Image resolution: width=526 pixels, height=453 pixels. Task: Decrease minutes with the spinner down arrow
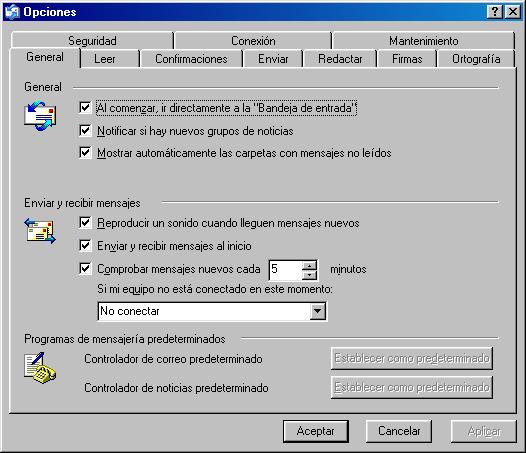click(309, 275)
